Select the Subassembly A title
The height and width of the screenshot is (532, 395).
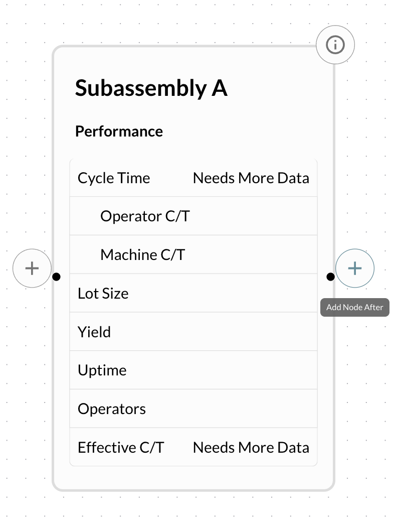151,88
